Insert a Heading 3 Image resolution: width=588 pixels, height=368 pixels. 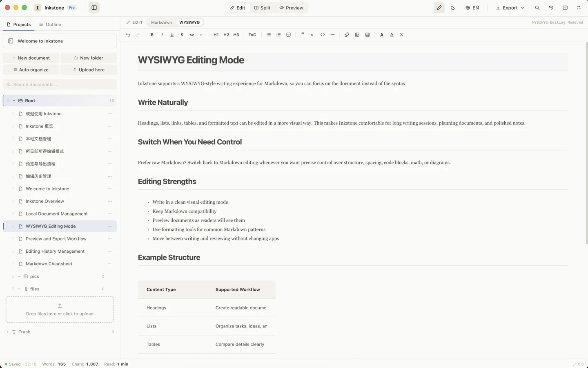(x=236, y=35)
